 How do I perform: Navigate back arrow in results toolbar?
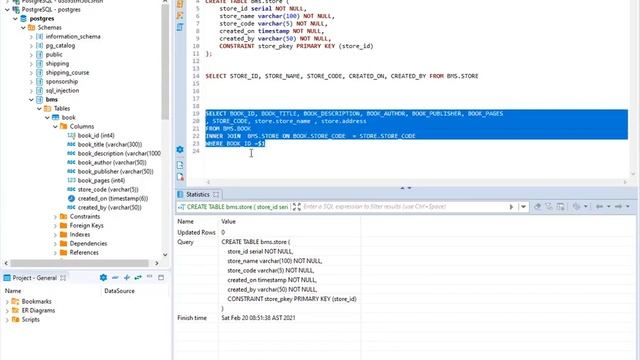point(599,207)
